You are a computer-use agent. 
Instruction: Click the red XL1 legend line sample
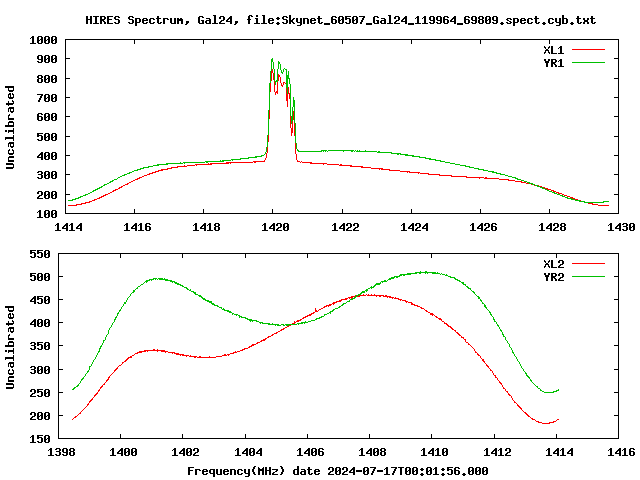pos(588,50)
